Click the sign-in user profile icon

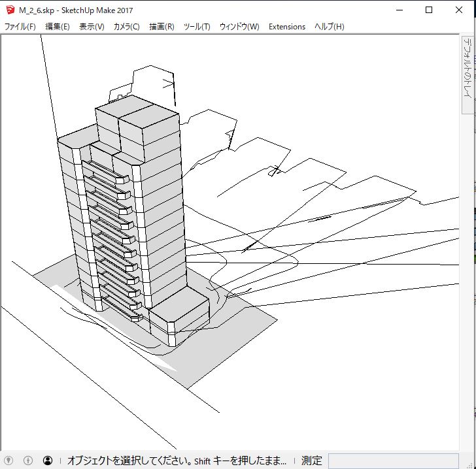(48, 461)
